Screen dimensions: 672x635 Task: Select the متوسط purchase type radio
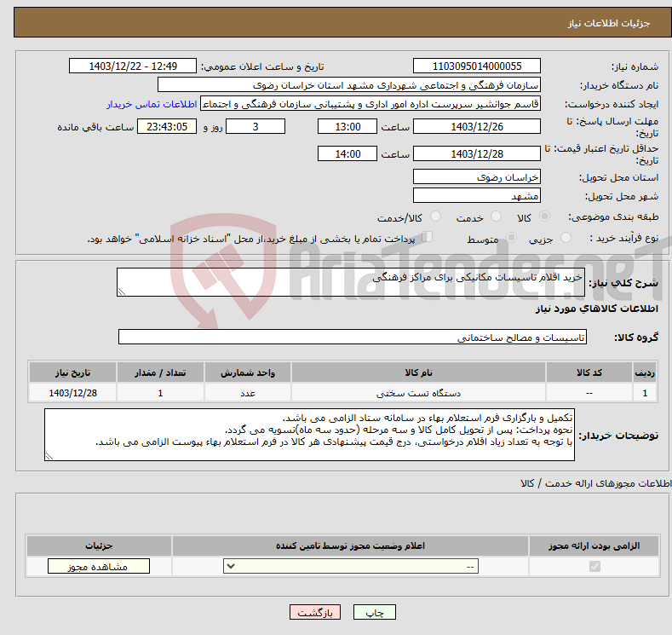tap(511, 238)
